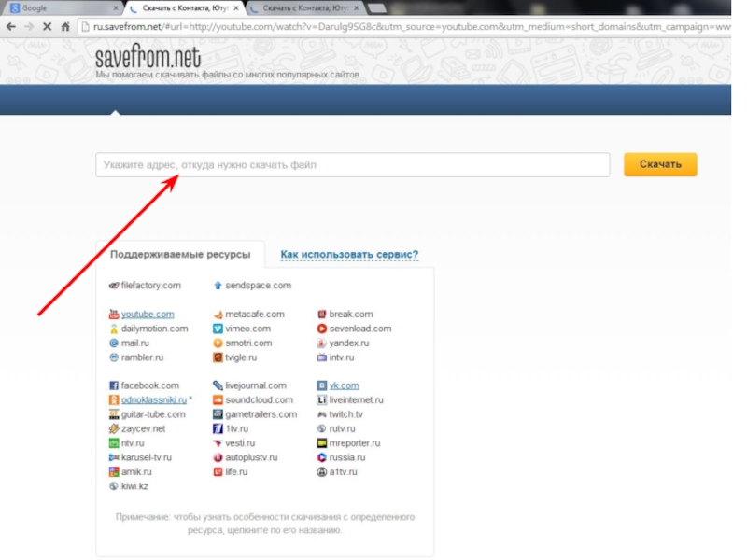The width and height of the screenshot is (747, 560).
Task: Select the third browser tab
Action: 305,8
